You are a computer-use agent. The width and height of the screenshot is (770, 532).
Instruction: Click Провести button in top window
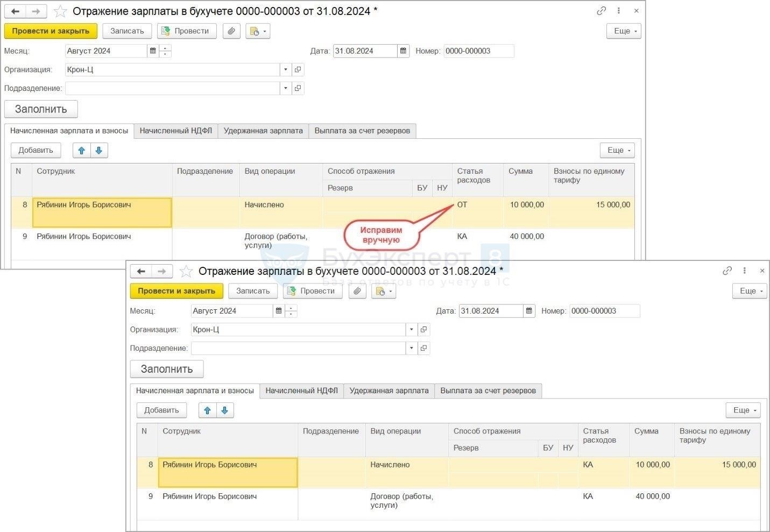tap(187, 31)
